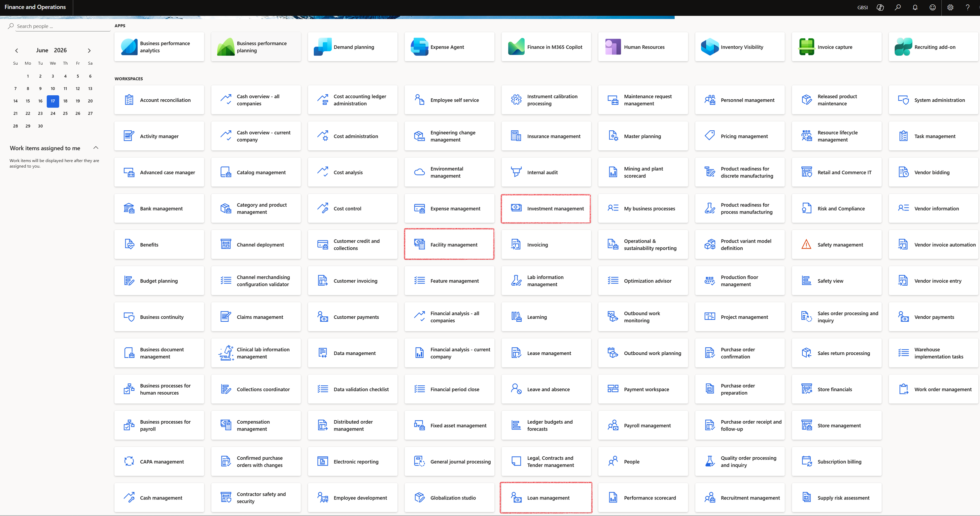The height and width of the screenshot is (516, 980).
Task: Open Cost control workspace
Action: tap(353, 209)
